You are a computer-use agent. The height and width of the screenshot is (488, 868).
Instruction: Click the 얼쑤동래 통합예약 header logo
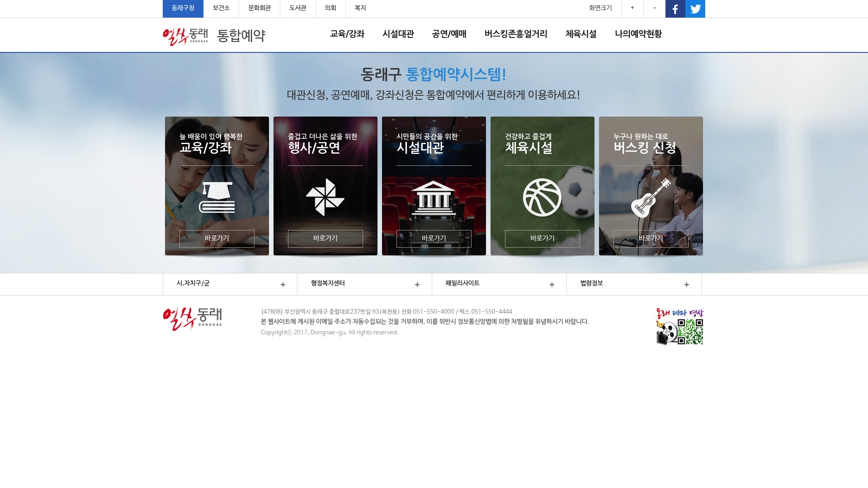214,36
